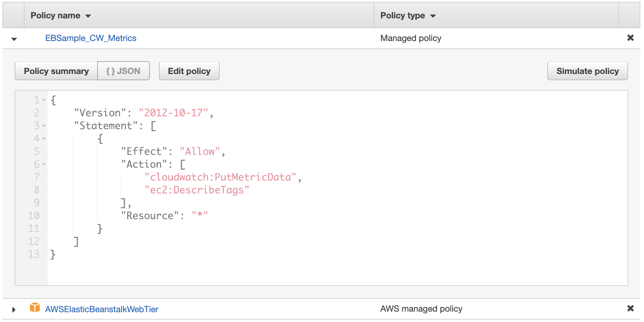Switch to the JSON tab
This screenshot has width=644, height=322.
click(x=123, y=71)
